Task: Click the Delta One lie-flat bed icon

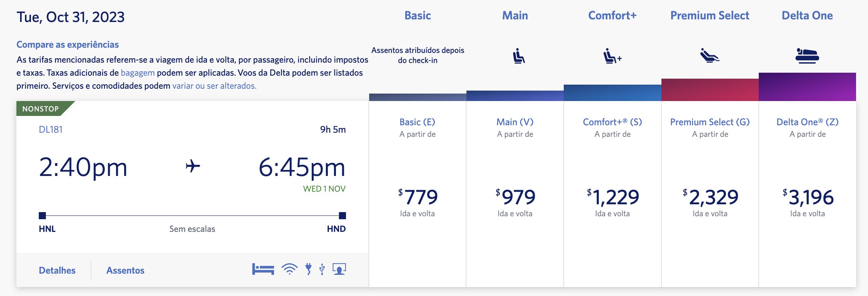Action: (x=807, y=56)
